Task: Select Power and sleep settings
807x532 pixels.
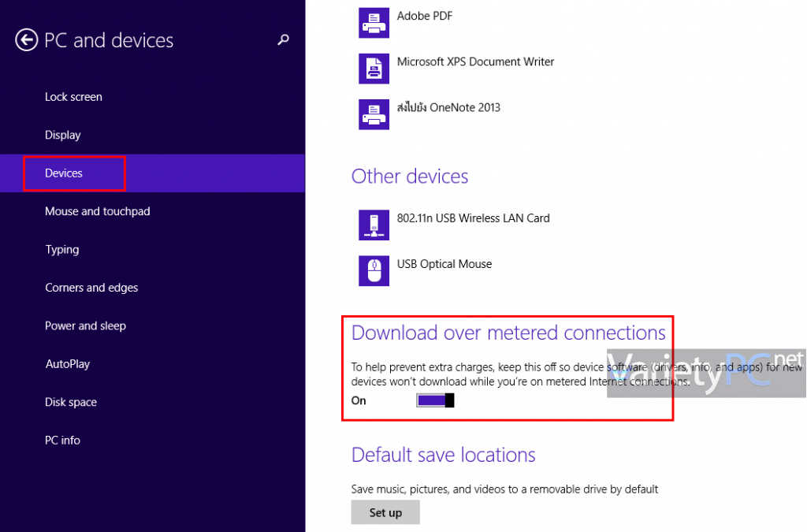Action: pyautogui.click(x=85, y=326)
